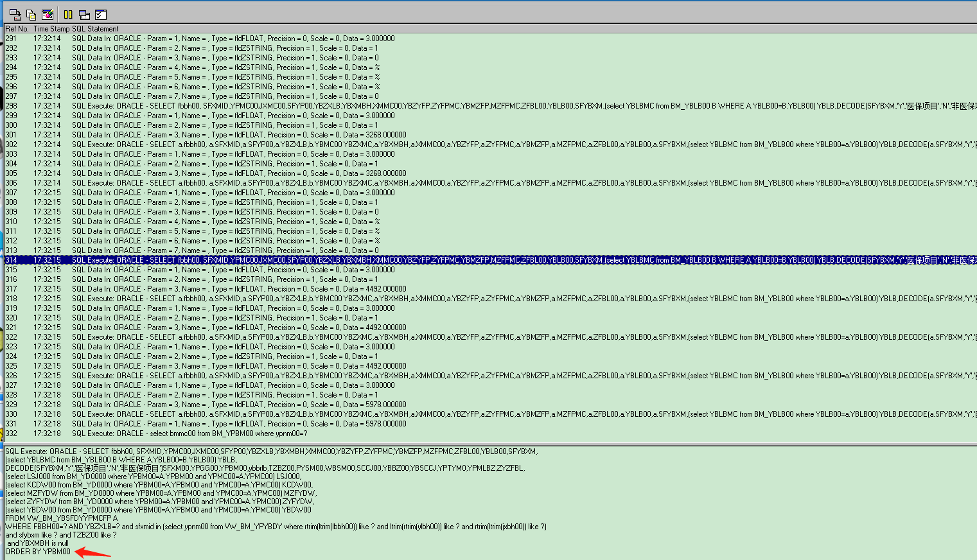This screenshot has width=977, height=560.
Task: Click the Ref No. column header
Action: coord(17,29)
